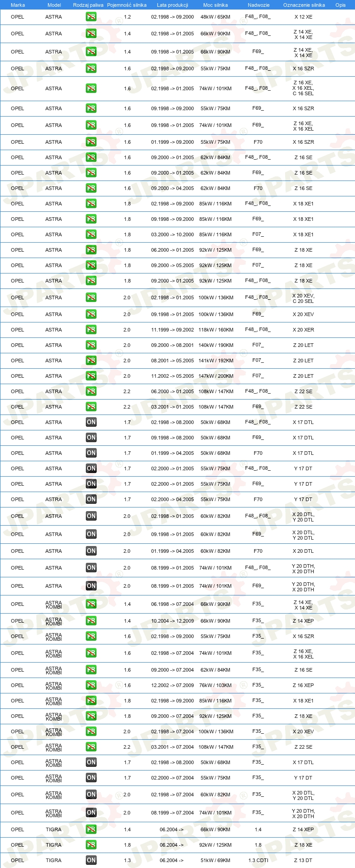This screenshot has height=868, width=355.
Task: Click ON icon for Astra F70 X 20 DTL row
Action: (x=91, y=551)
